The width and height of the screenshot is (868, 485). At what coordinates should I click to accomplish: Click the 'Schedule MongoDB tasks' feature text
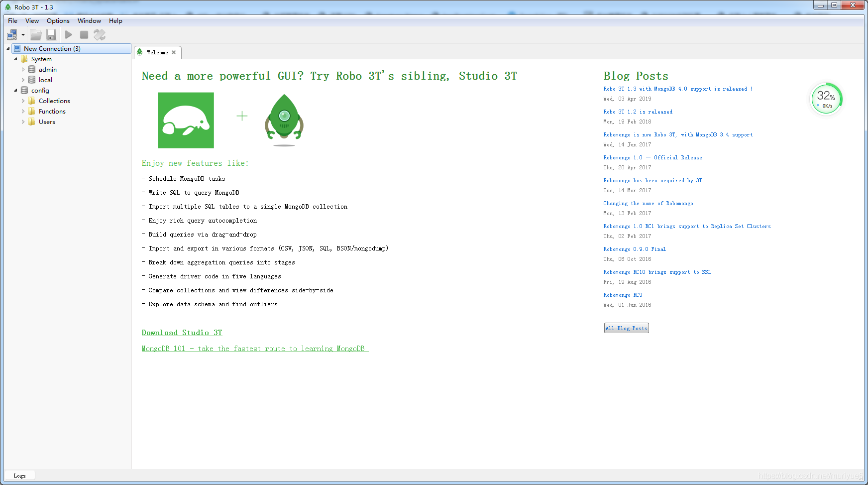tap(187, 179)
